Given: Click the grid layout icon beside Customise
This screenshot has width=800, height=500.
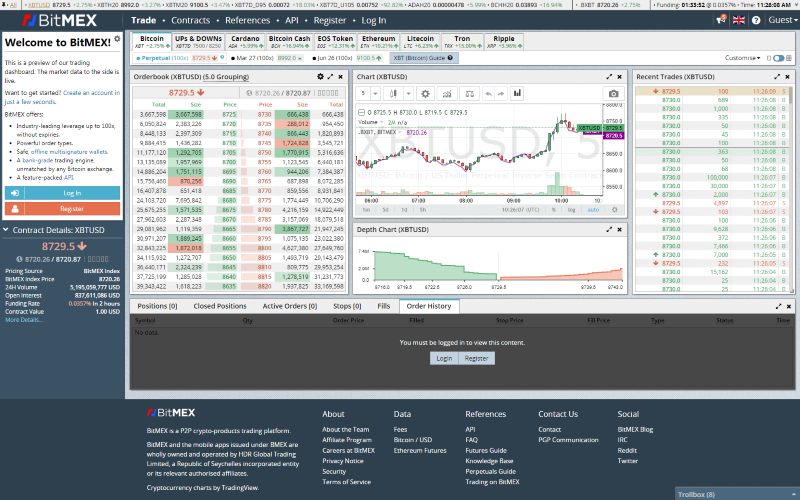Looking at the screenshot, I should (789, 58).
